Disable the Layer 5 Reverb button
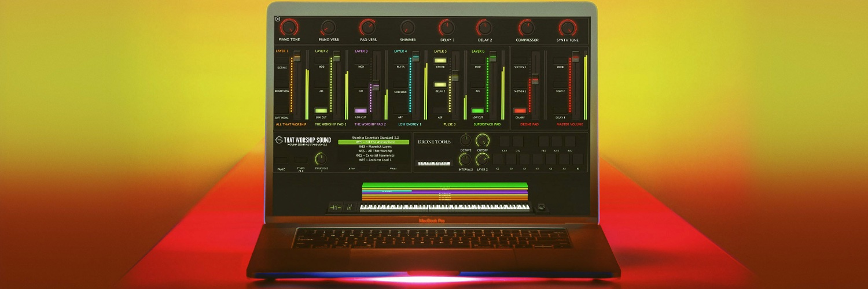This screenshot has width=868, height=289. pos(440,60)
